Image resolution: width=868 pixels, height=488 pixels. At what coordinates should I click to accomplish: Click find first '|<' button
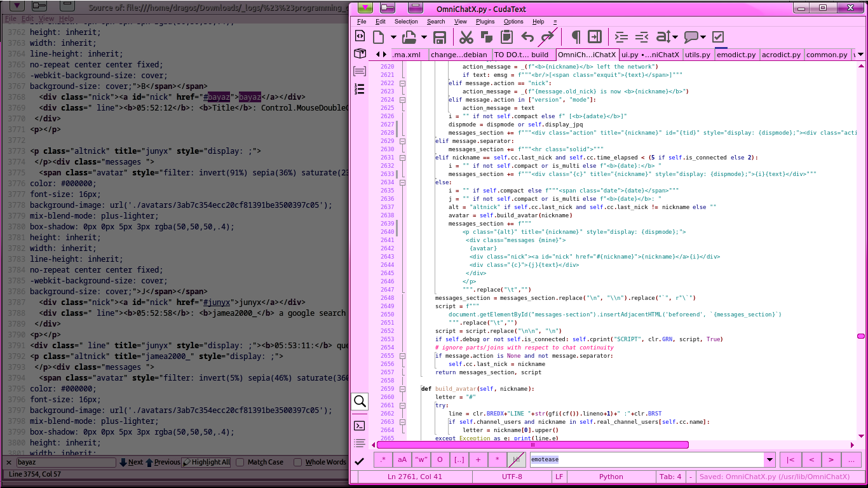tap(790, 459)
